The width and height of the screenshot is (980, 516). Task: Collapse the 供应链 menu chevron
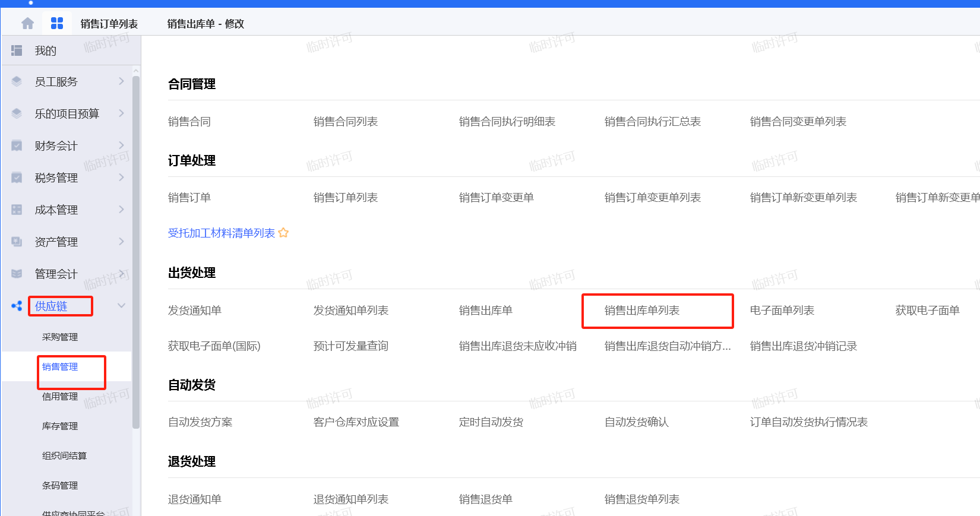121,306
